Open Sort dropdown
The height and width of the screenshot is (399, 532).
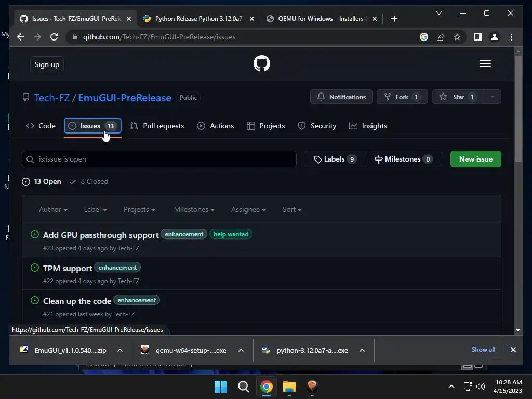(292, 210)
